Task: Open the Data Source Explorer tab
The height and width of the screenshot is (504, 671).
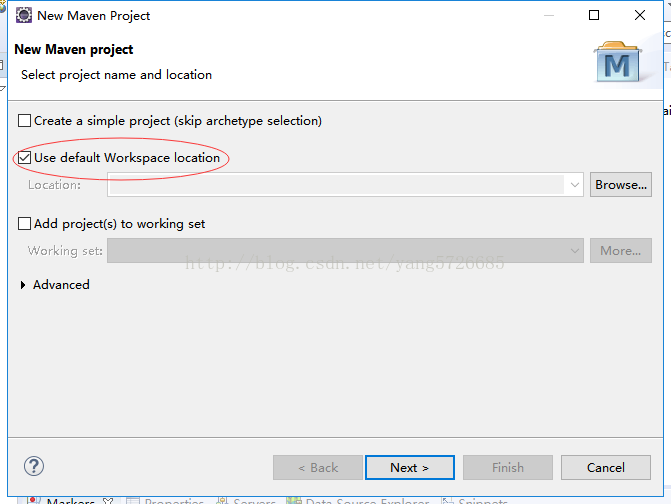Action: pyautogui.click(x=358, y=501)
